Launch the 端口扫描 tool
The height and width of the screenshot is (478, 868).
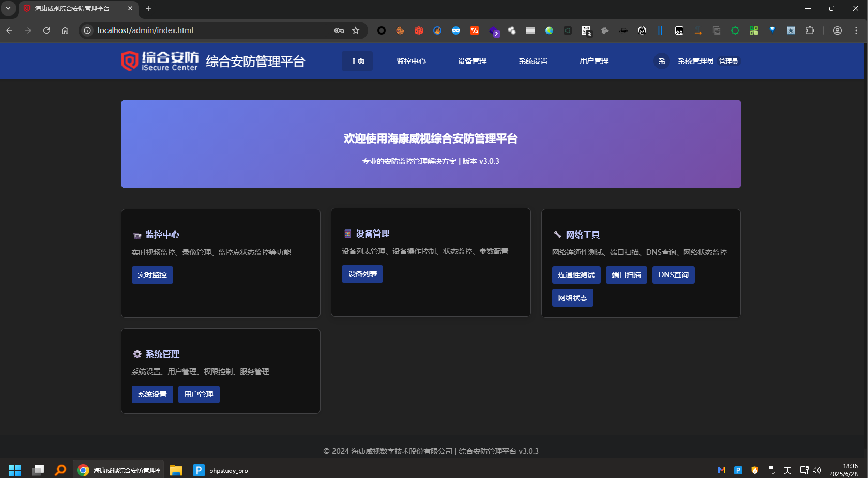tap(626, 275)
